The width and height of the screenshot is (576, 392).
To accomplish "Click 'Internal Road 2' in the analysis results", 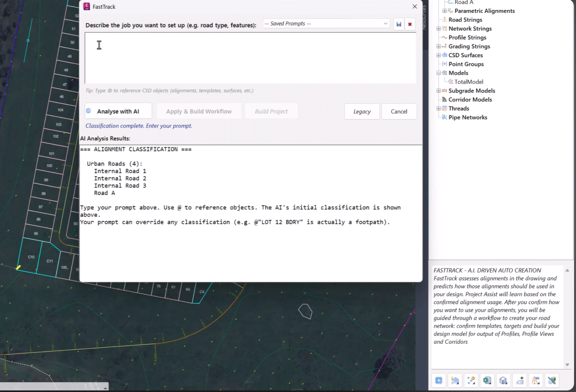I will 120,178.
